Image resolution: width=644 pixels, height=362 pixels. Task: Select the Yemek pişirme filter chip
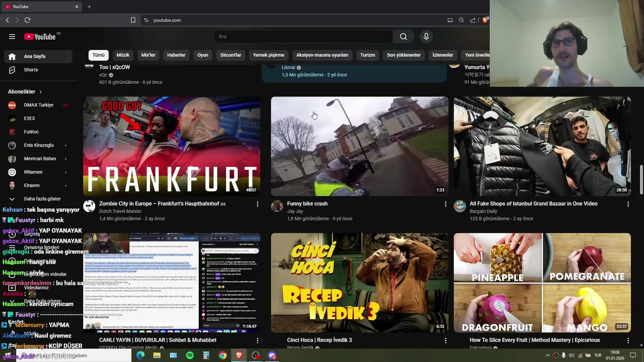[269, 55]
